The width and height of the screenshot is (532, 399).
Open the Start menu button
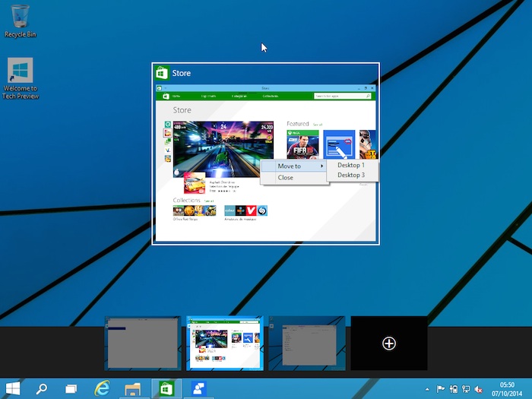(x=13, y=388)
